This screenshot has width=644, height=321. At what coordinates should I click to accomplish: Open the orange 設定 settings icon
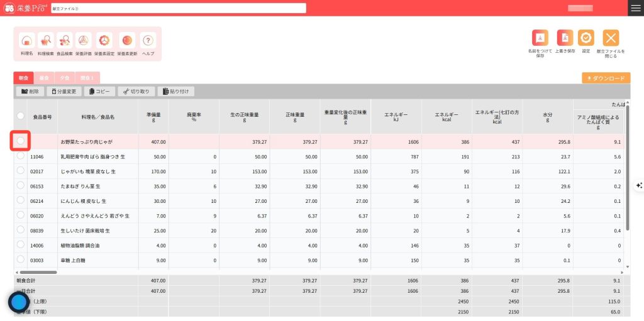coord(586,38)
